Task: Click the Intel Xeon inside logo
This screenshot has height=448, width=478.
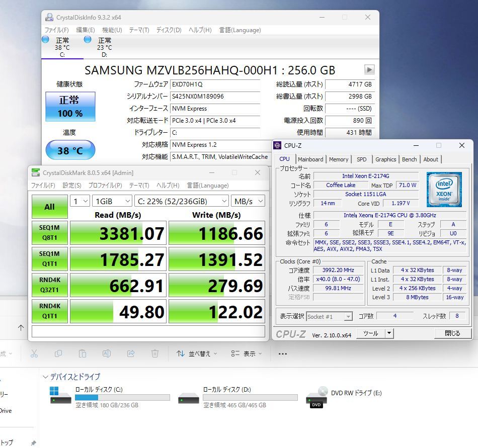Action: click(444, 190)
